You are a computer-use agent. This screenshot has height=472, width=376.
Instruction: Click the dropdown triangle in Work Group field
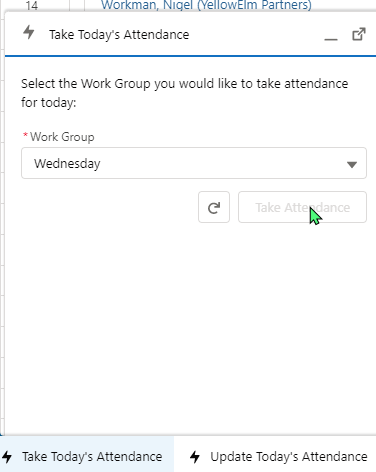(x=352, y=164)
